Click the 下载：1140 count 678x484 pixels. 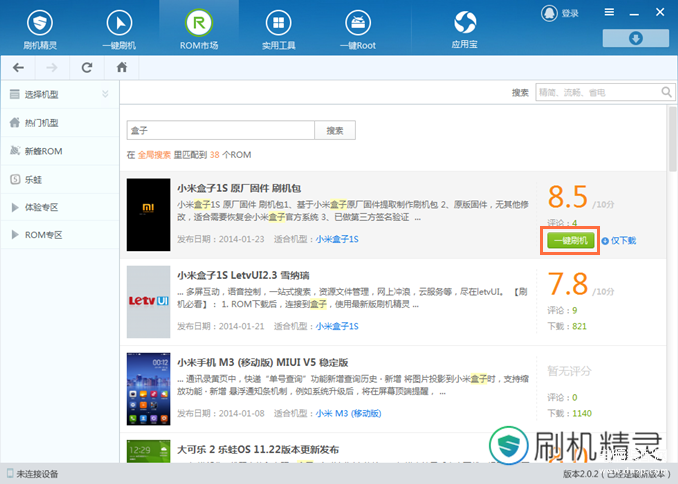(x=569, y=413)
